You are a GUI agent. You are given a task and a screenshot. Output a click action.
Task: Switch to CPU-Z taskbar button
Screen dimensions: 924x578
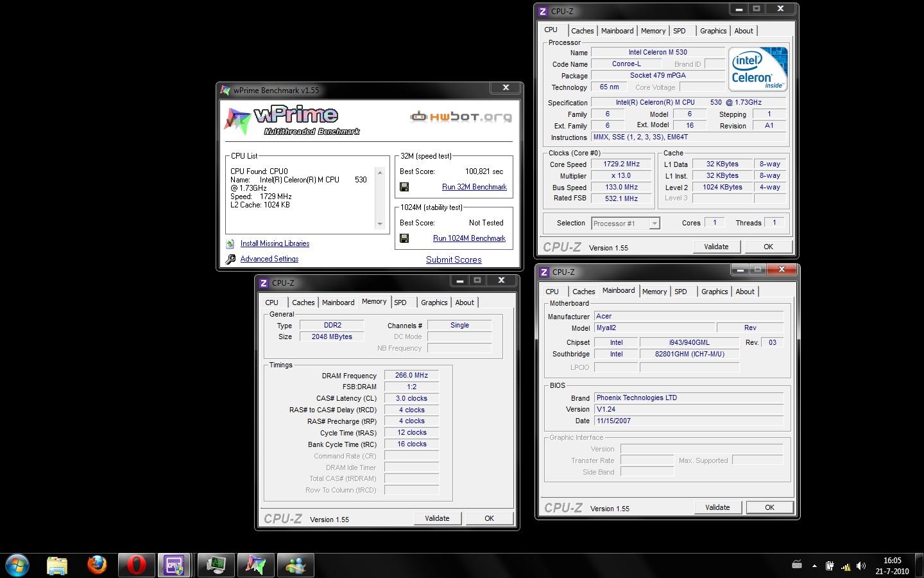pos(175,565)
